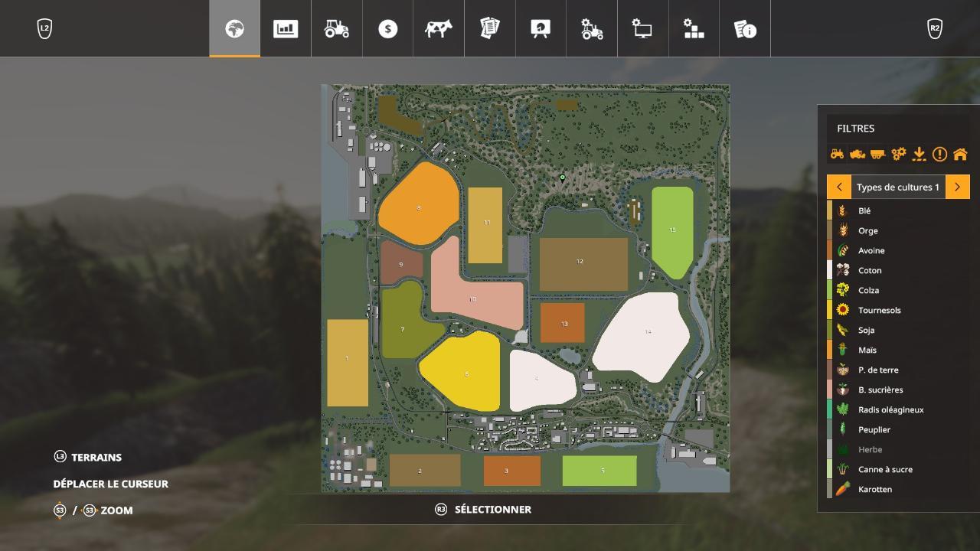Open the statistics chart tab

point(286,29)
